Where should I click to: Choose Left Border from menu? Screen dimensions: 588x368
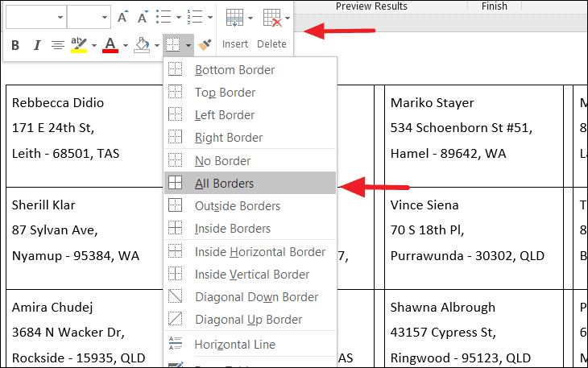[251, 114]
